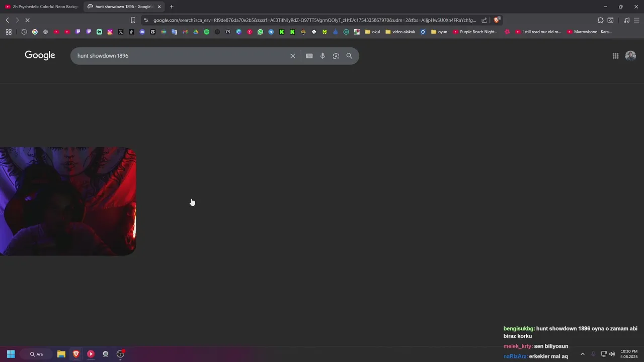Open the 'Purple Beach Night...' bookmark
The image size is (644, 362).
475,32
